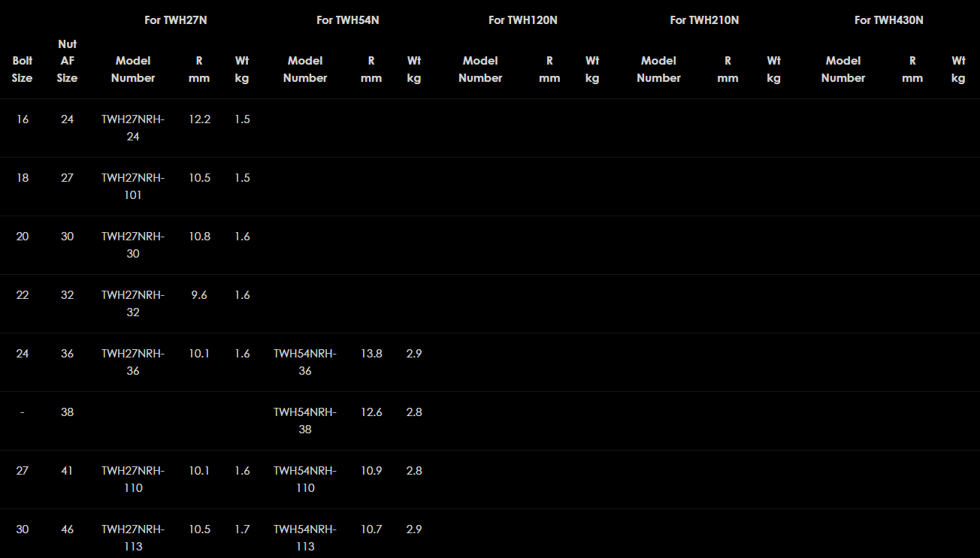Click the TWH27NRH-30 model number
Image resolution: width=980 pixels, height=558 pixels.
(133, 245)
